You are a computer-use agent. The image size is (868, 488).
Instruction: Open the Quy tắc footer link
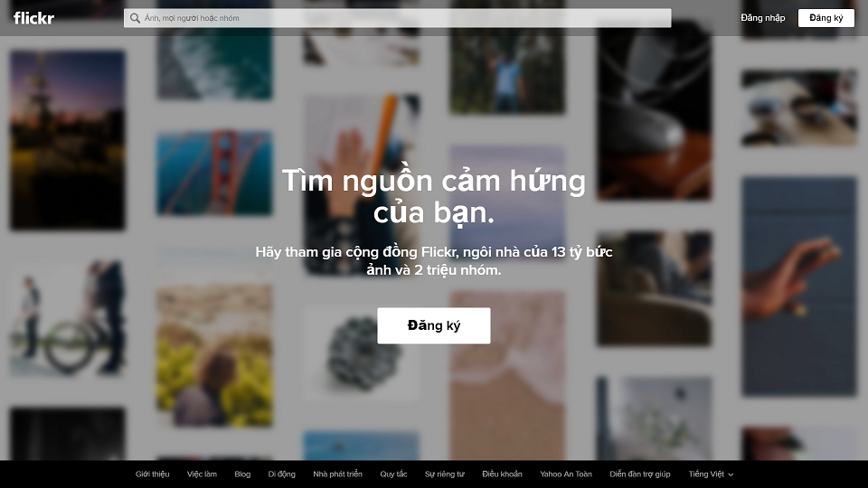393,474
